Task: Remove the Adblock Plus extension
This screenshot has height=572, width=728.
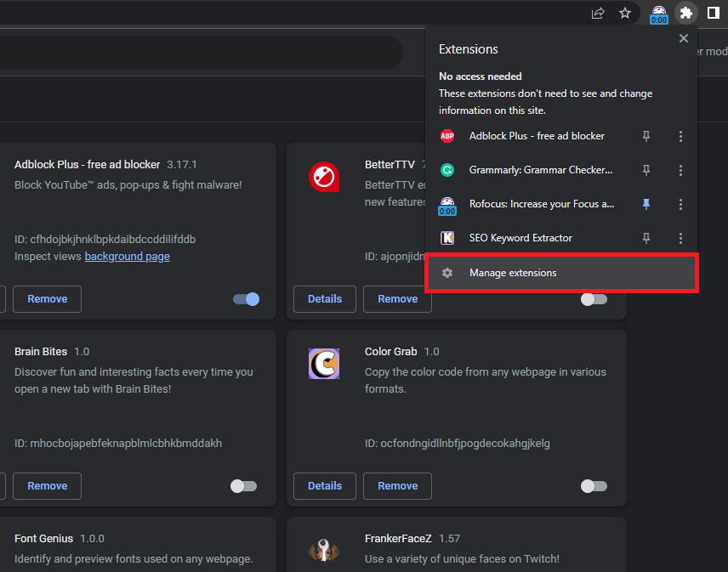Action: (x=48, y=299)
